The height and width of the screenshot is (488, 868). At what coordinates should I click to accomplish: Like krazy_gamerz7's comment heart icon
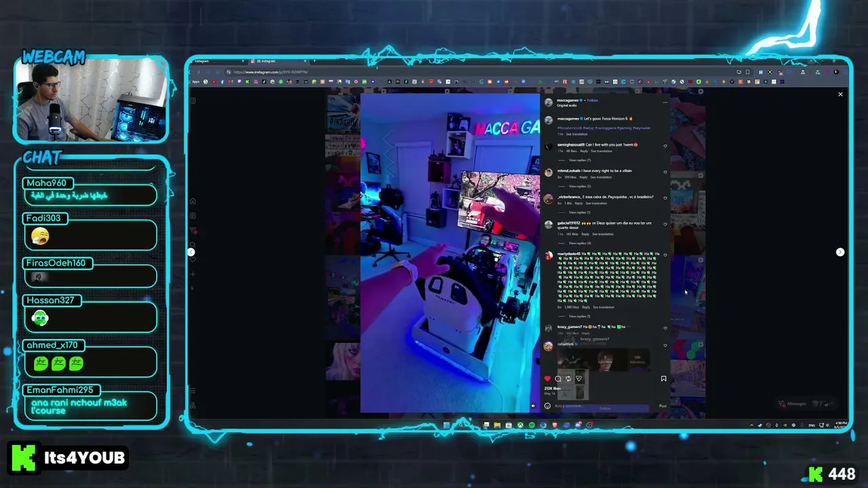point(665,328)
